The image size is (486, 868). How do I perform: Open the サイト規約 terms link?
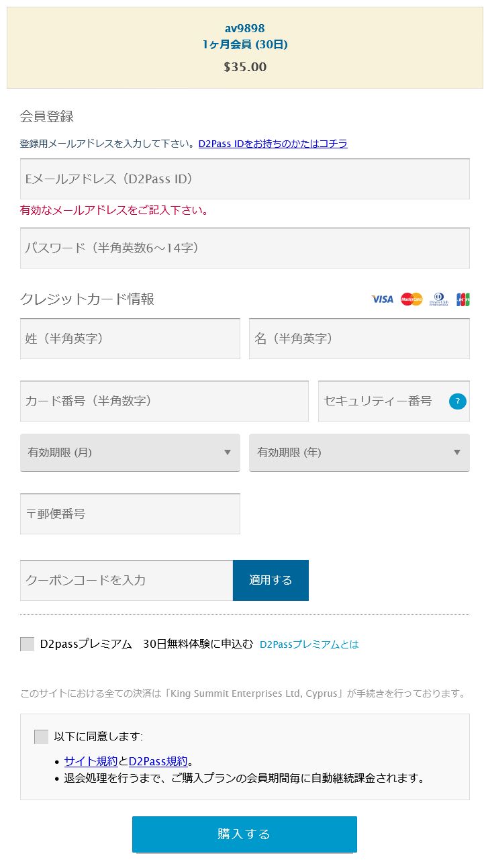[91, 761]
